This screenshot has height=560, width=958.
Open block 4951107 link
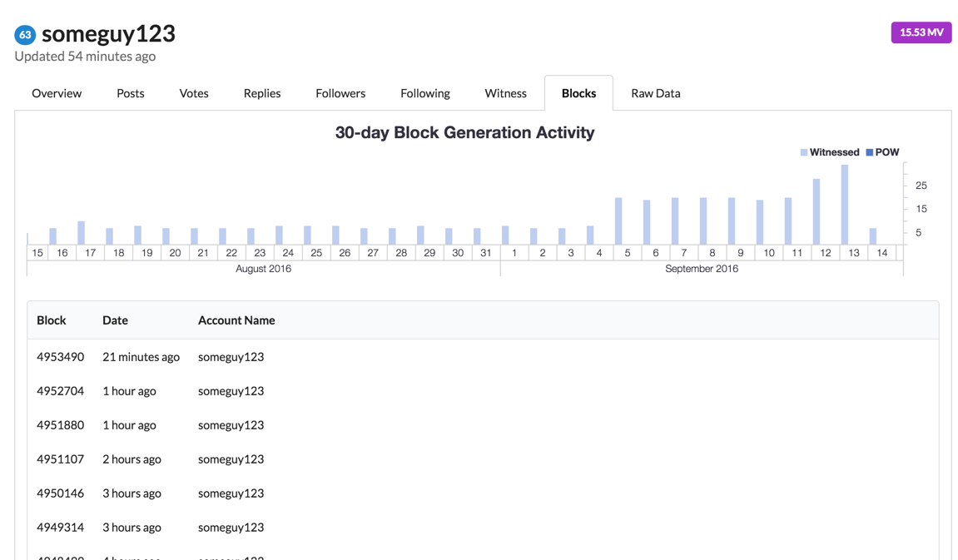coord(61,459)
